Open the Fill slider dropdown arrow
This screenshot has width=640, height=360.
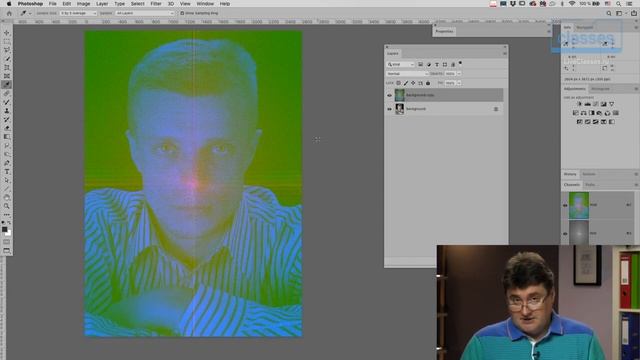(459, 83)
